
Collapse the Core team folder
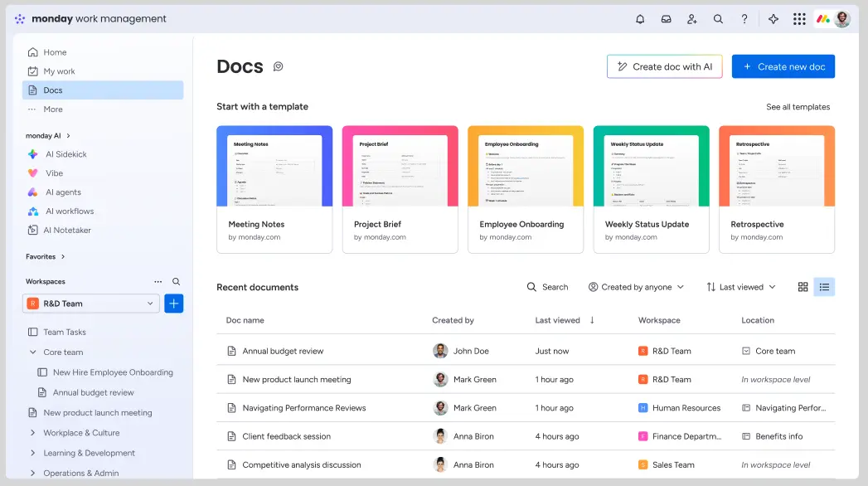click(32, 352)
